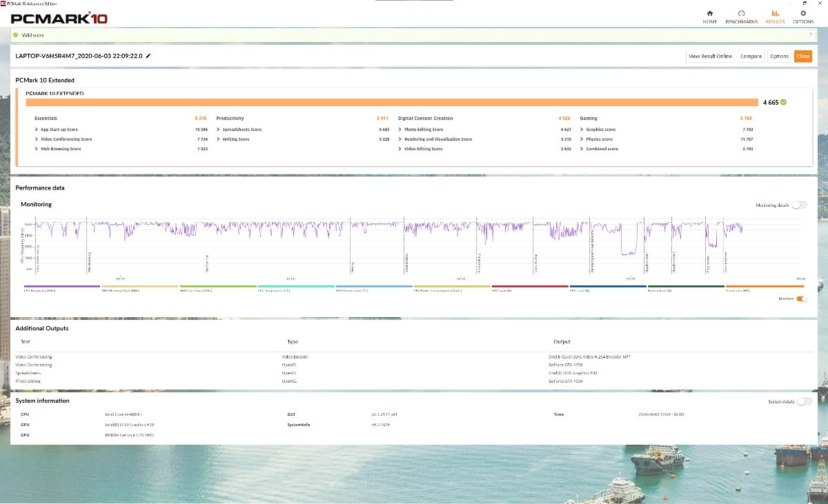Select the purple CPU Frequency legend swatch
Screen dimensions: 828x504
click(x=62, y=286)
